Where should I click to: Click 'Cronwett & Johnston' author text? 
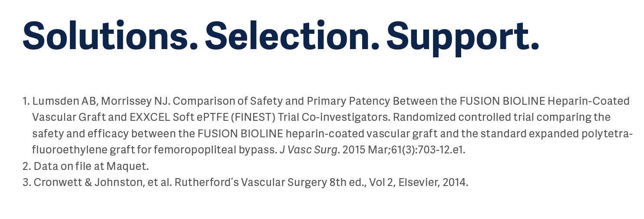88,182
